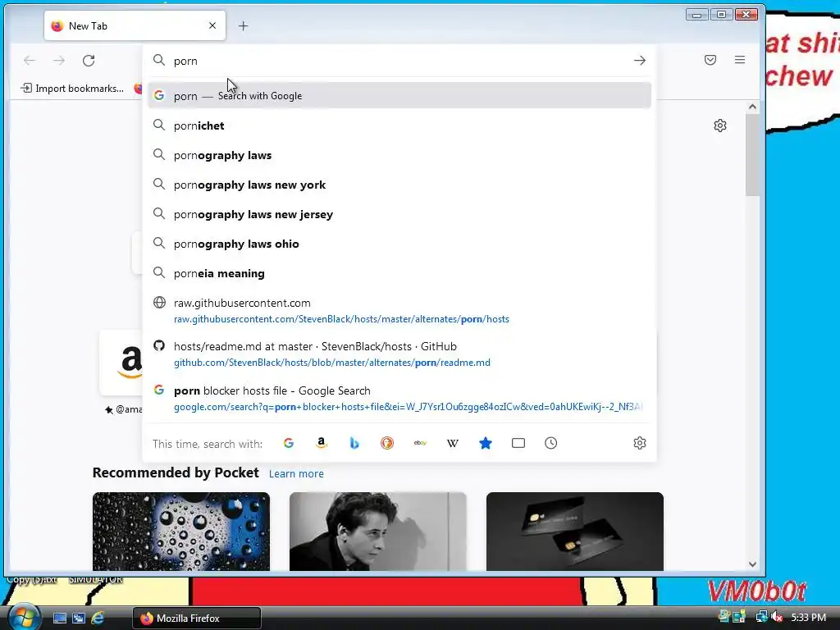Click Show Desktop quick launch icon
Image resolution: width=840 pixels, height=630 pixels.
click(x=59, y=619)
